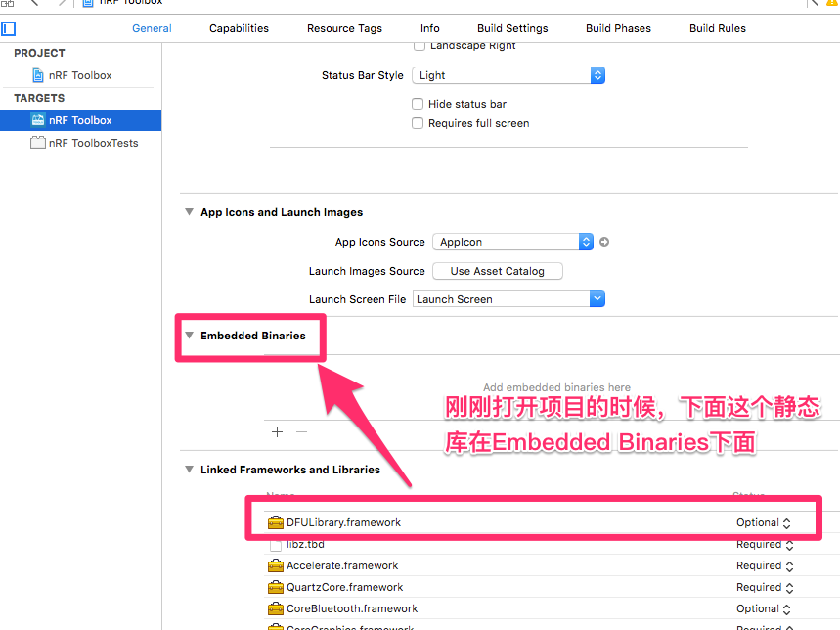The image size is (840, 630).
Task: Select nRF Toolbox under PROJECT
Action: tap(80, 75)
